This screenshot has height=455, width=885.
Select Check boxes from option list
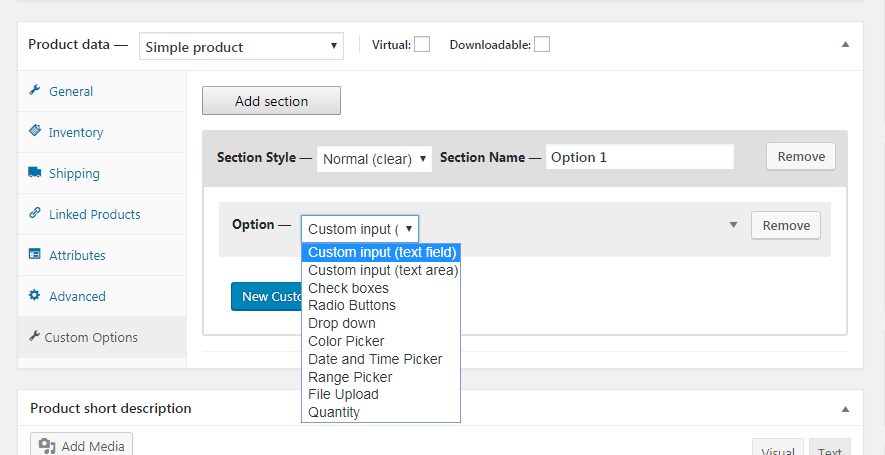(x=348, y=288)
